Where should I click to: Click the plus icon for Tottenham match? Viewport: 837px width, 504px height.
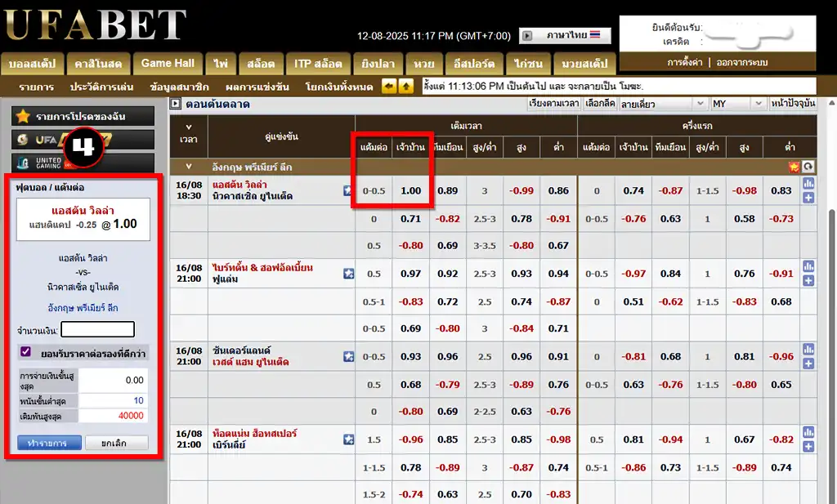click(808, 446)
